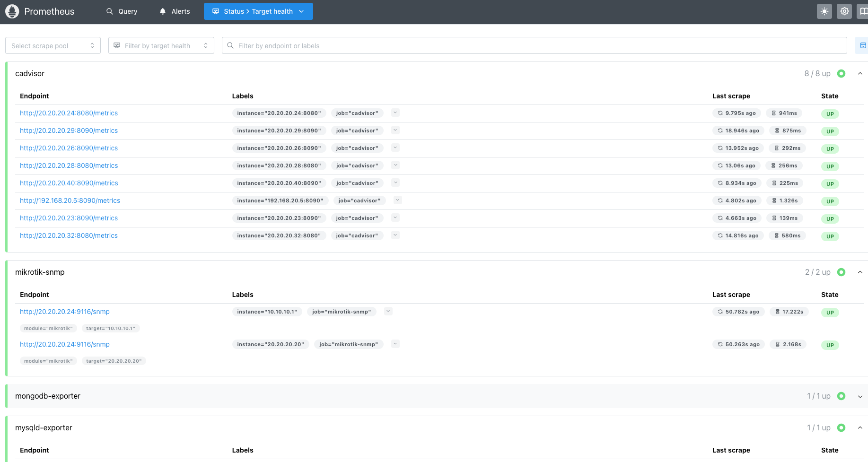The width and height of the screenshot is (868, 462).
Task: Click the mysqld-exporter pool title
Action: [x=44, y=427]
